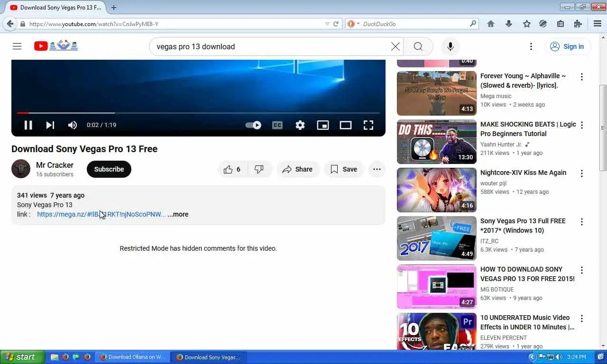
Task: Open DuckDuckGo search engine dropdown
Action: pos(353,24)
